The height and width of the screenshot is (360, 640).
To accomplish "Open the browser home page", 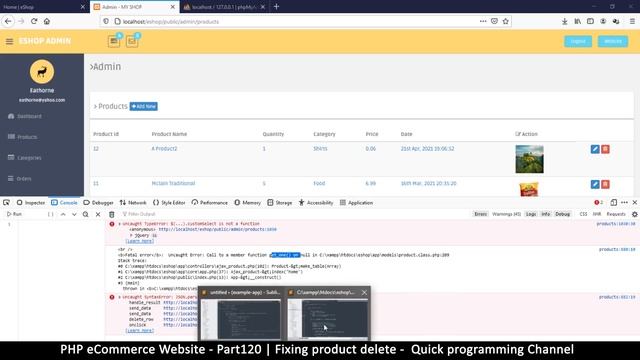I will pos(47,21).
